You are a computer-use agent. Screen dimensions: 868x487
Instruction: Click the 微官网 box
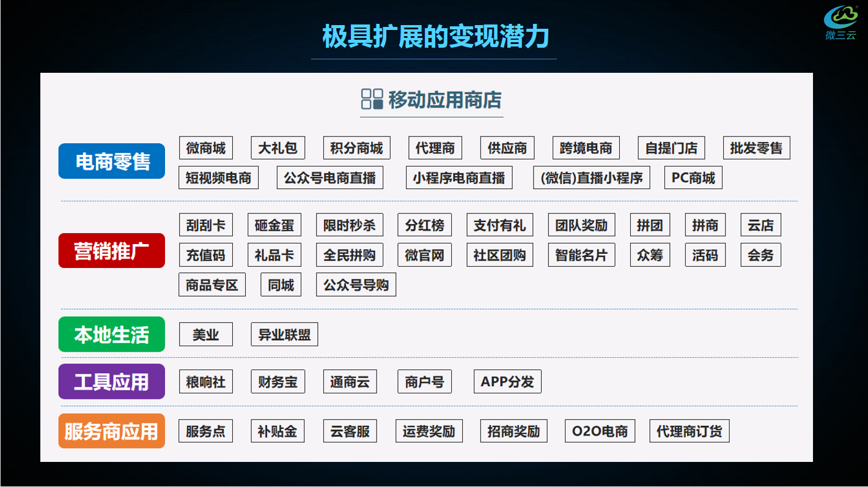pos(425,255)
